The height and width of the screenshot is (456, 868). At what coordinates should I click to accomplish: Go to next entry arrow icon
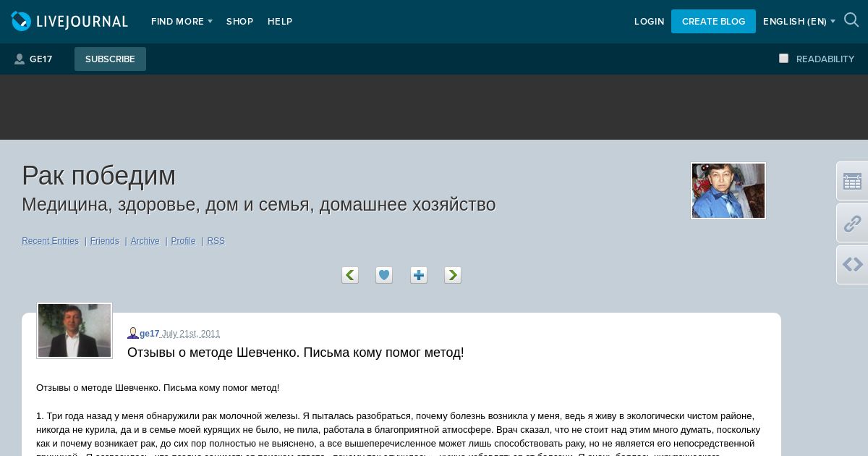[x=453, y=275]
